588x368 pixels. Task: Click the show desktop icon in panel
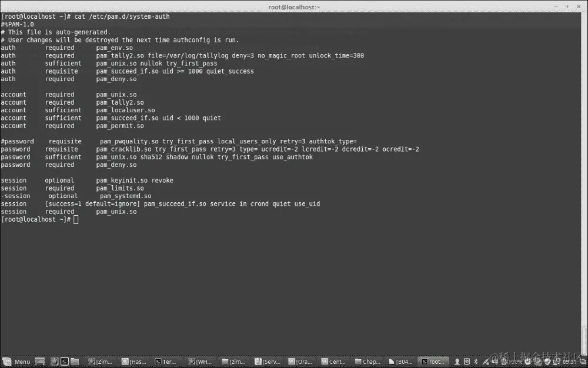click(40, 362)
